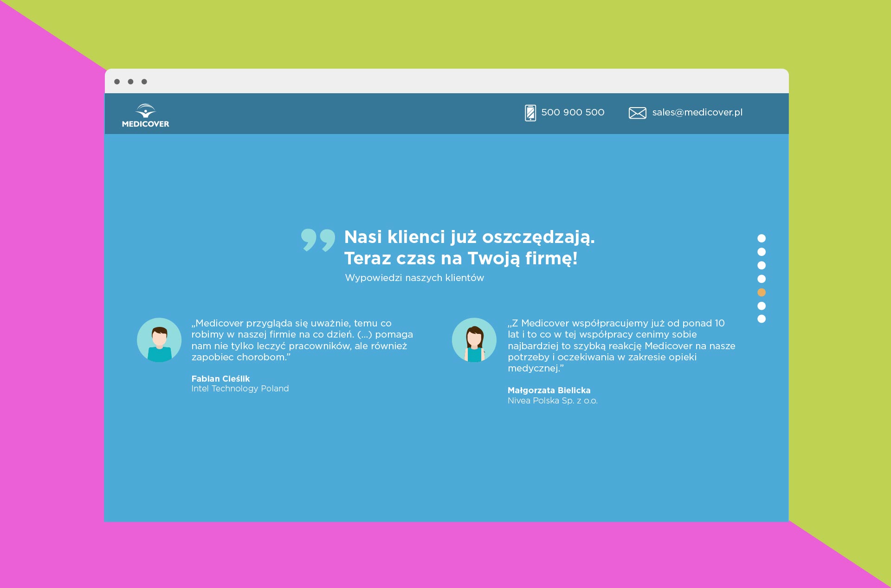Viewport: 891px width, 588px height.
Task: Click the third browser window dot
Action: (144, 82)
